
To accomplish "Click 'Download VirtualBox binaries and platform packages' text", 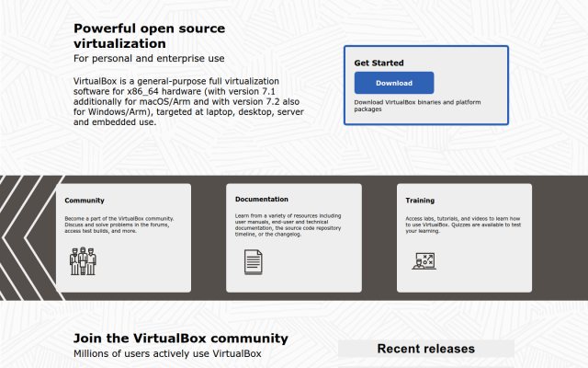I will click(x=417, y=106).
